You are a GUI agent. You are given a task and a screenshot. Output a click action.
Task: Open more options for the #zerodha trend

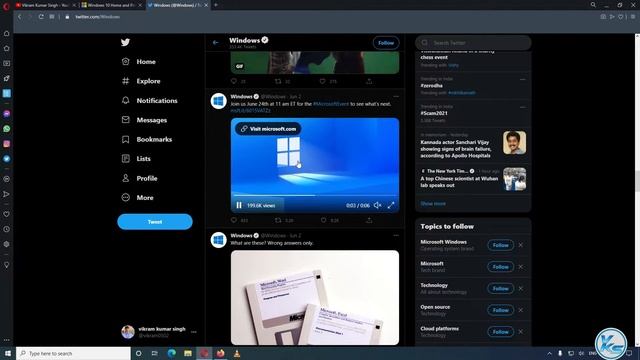coord(522,79)
